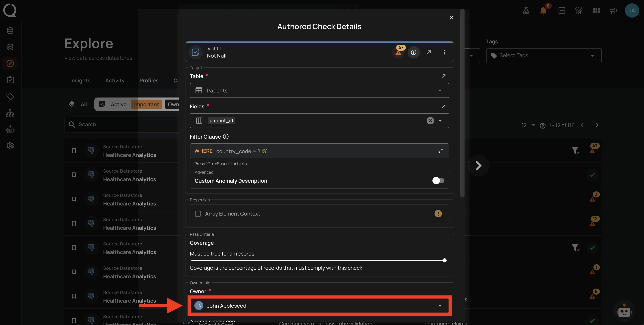The image size is (644, 325).
Task: Open the hierarchy tree icon in sidebar
Action: [10, 113]
